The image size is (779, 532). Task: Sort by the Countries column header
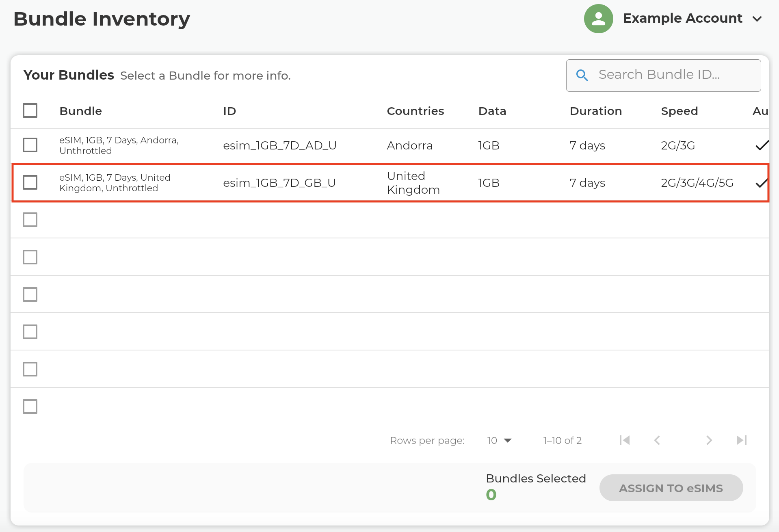[415, 111]
